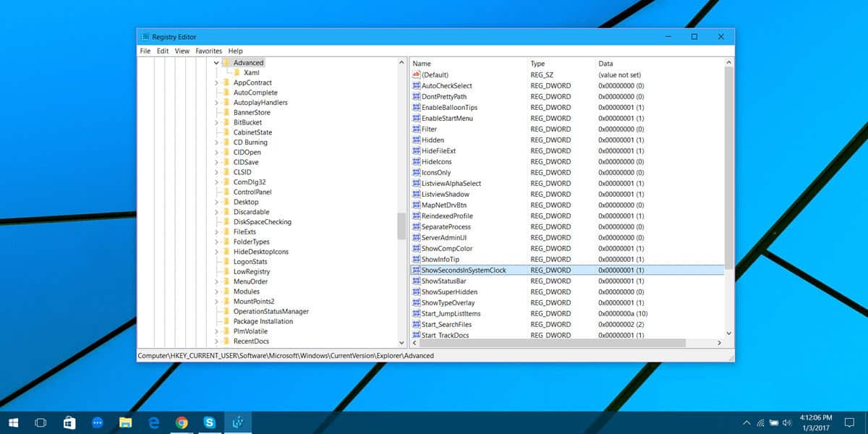Open the Favorites menu

point(208,51)
